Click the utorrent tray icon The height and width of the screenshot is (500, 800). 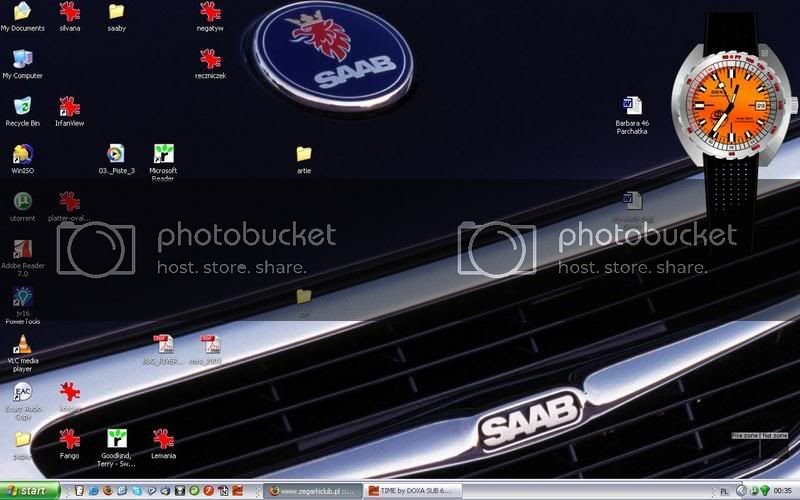[x=755, y=491]
